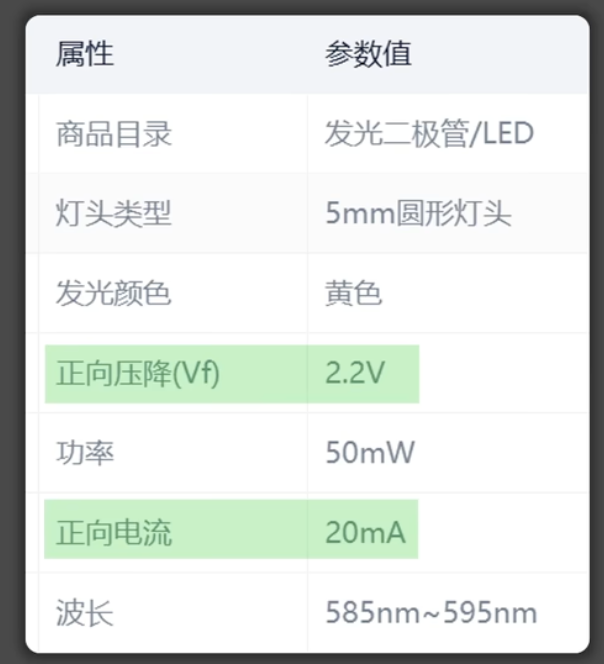Click the 20mA forward current value

pos(365,533)
